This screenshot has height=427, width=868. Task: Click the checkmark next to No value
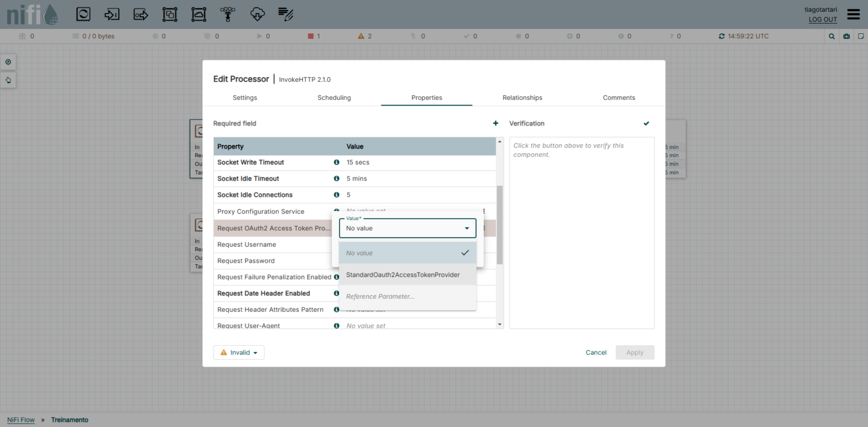[x=465, y=252]
